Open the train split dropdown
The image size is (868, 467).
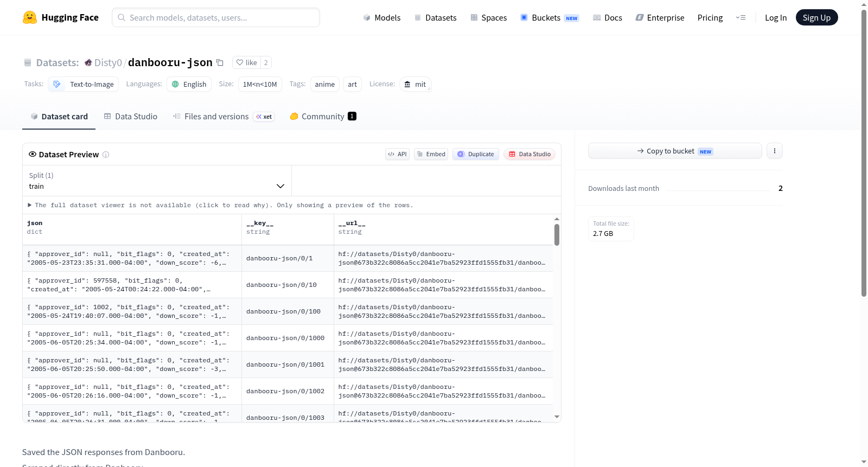[x=157, y=181]
